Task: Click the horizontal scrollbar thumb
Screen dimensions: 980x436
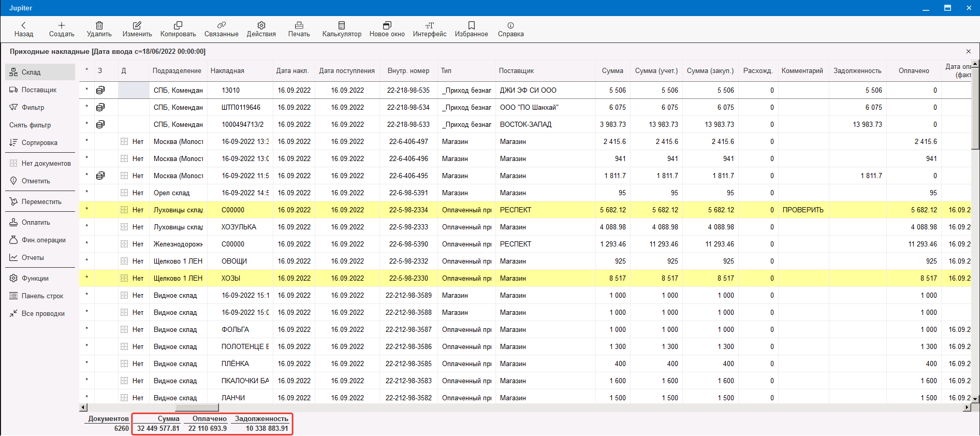Action: (197, 408)
